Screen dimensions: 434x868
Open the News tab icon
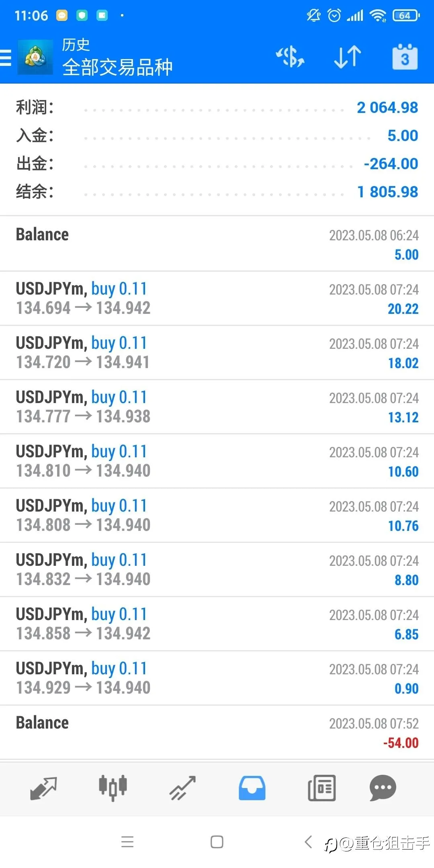click(321, 788)
